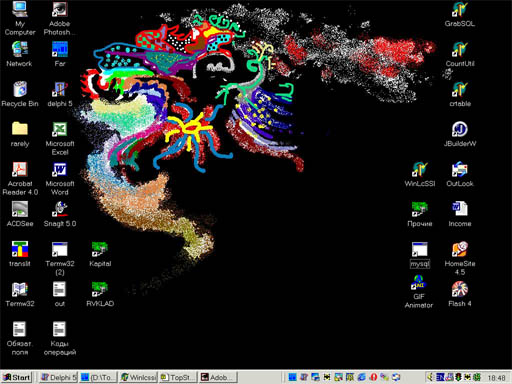The width and height of the screenshot is (512, 384).
Task: Open the Start menu
Action: [x=17, y=377]
